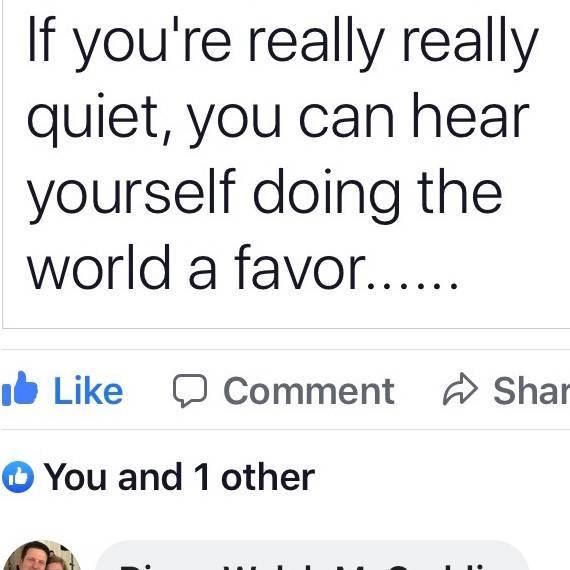The height and width of the screenshot is (570, 570).
Task: Select the Share text label
Action: [x=532, y=390]
